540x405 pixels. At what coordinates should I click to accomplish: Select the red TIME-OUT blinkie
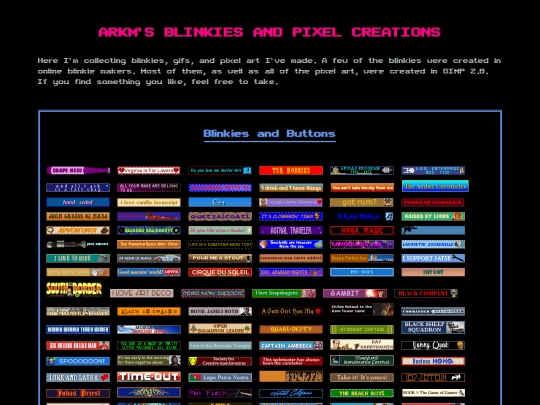(x=149, y=376)
